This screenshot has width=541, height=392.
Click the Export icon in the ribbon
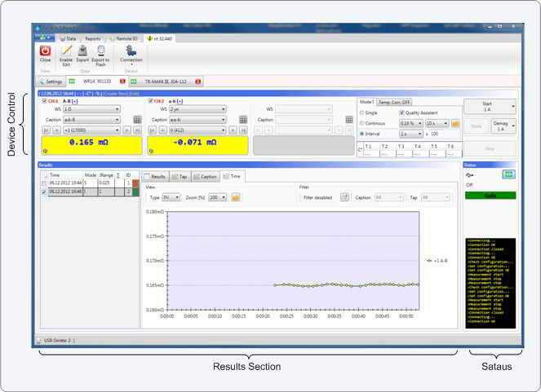[83, 51]
